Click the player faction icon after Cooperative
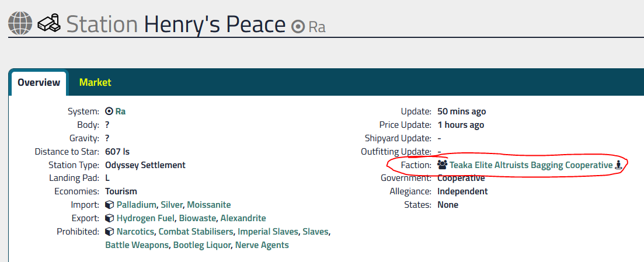 [x=618, y=165]
